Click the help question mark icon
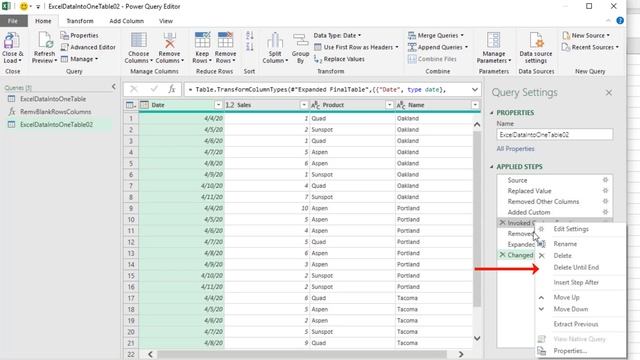Screen dimensions: 640x360 [x=620, y=20]
